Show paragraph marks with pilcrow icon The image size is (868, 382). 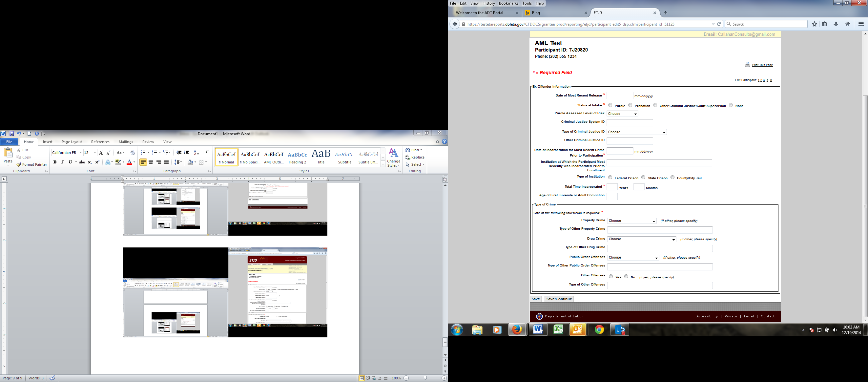coord(207,153)
